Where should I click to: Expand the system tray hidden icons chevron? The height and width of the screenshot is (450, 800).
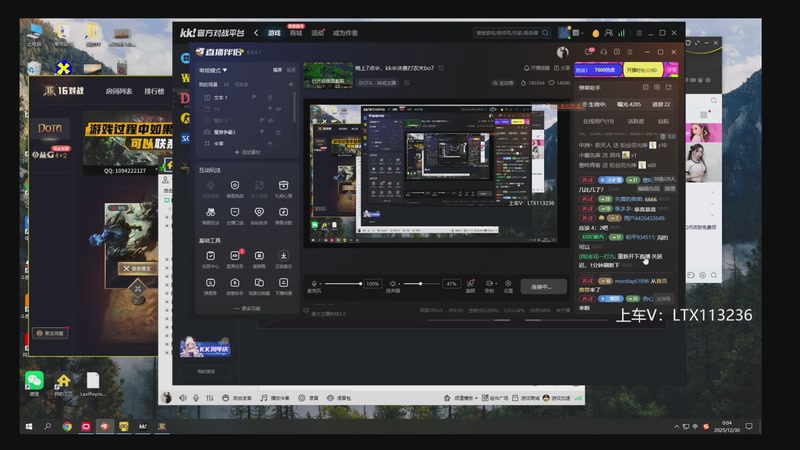677,426
